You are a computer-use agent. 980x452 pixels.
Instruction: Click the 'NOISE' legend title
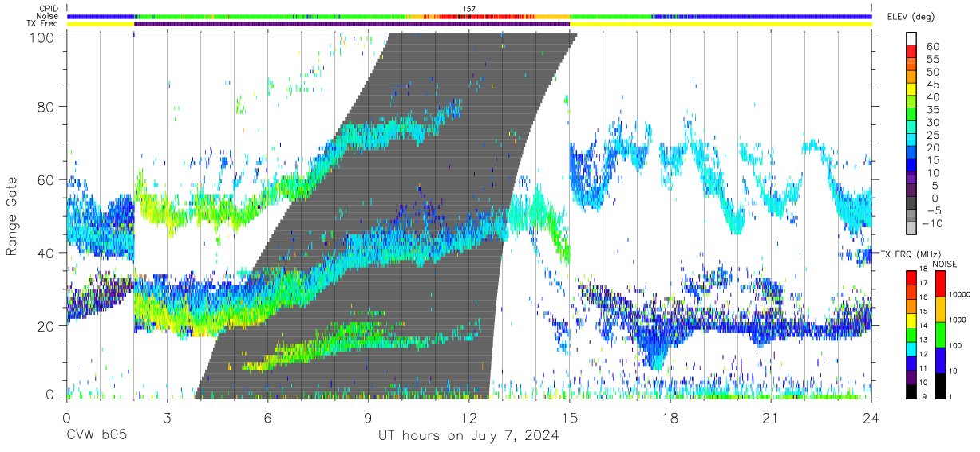click(x=945, y=264)
